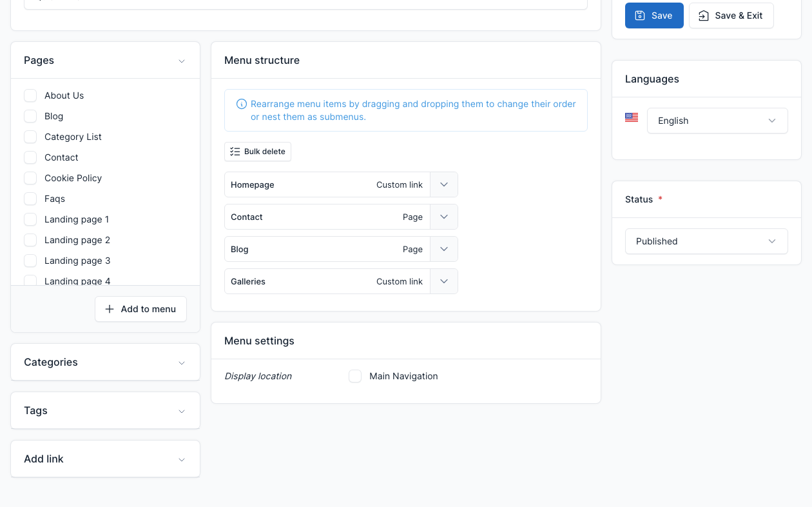Tick the Faqs checkbox
The height and width of the screenshot is (507, 812).
coord(30,199)
